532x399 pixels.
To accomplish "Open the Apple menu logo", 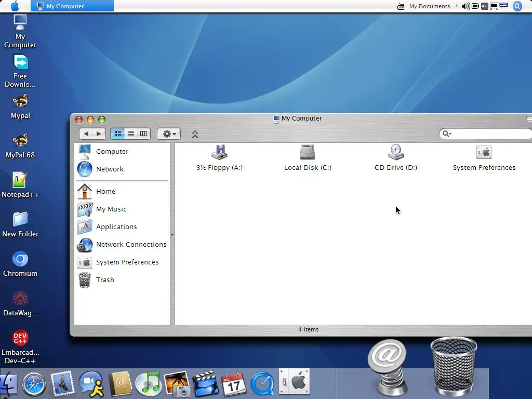I will 15,6.
